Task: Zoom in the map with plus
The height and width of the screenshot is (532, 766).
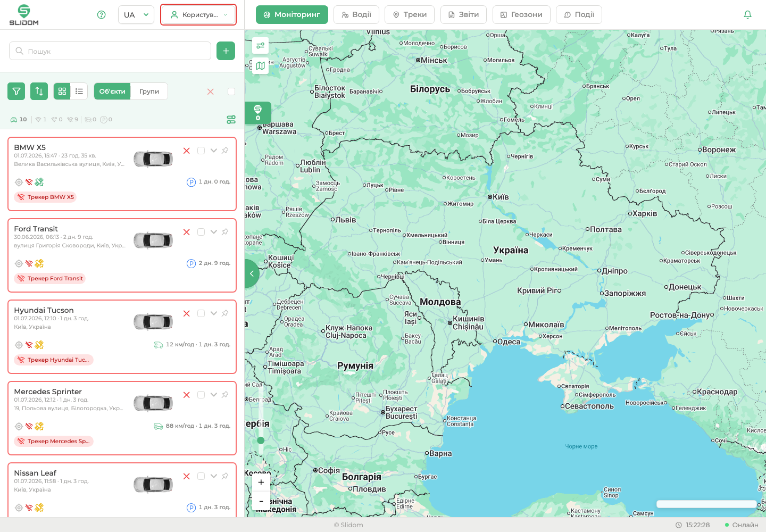Action: point(261,482)
